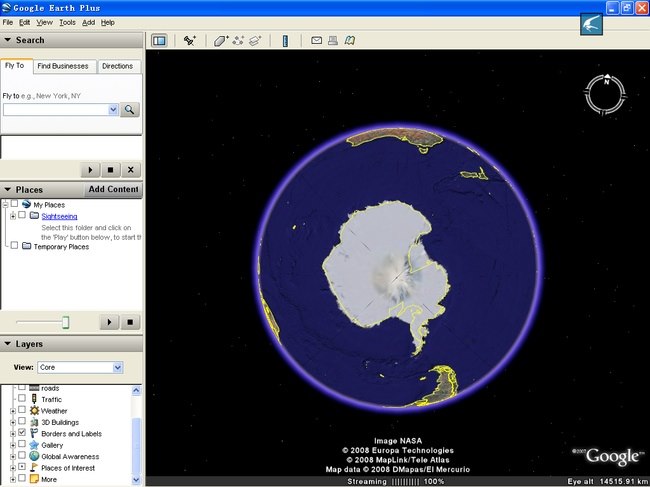
Task: Click the Traffic light icon
Action: [34, 399]
